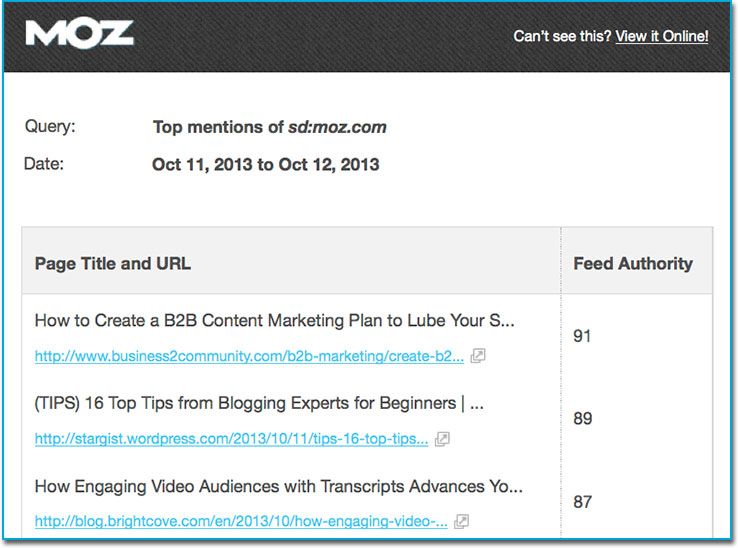Click the 'Can't see this?' text
Image resolution: width=738 pixels, height=548 pixels.
coord(561,36)
